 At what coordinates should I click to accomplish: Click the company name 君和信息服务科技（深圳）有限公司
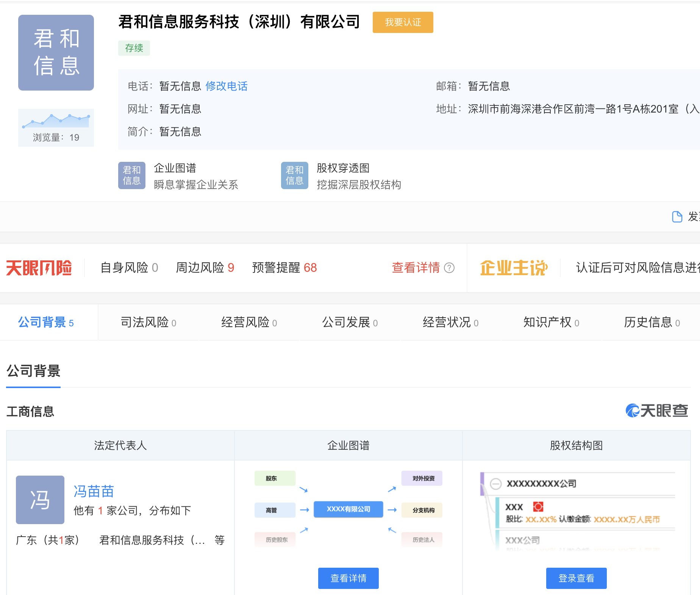239,22
